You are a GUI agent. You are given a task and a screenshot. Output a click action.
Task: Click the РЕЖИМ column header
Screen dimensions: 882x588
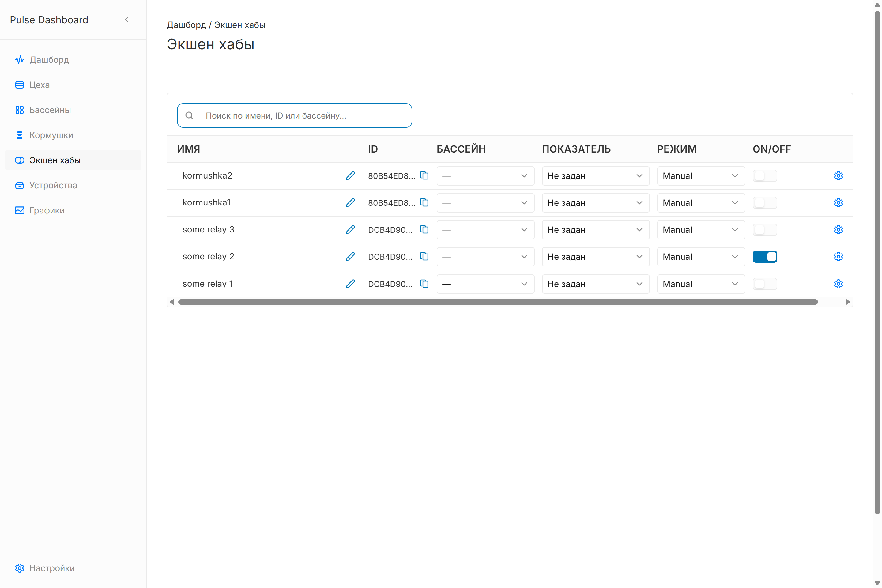[x=677, y=149]
